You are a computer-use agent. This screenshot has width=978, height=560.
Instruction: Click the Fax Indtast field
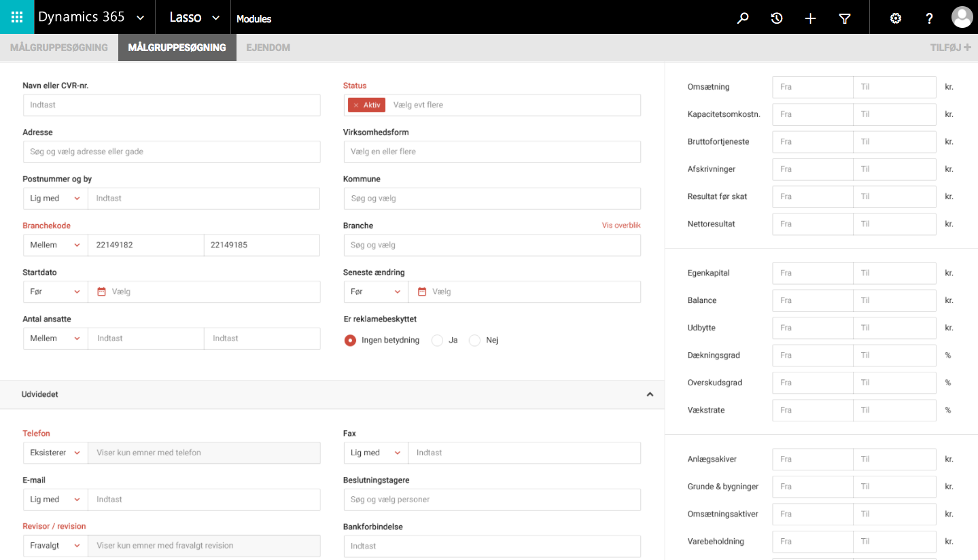click(x=525, y=453)
